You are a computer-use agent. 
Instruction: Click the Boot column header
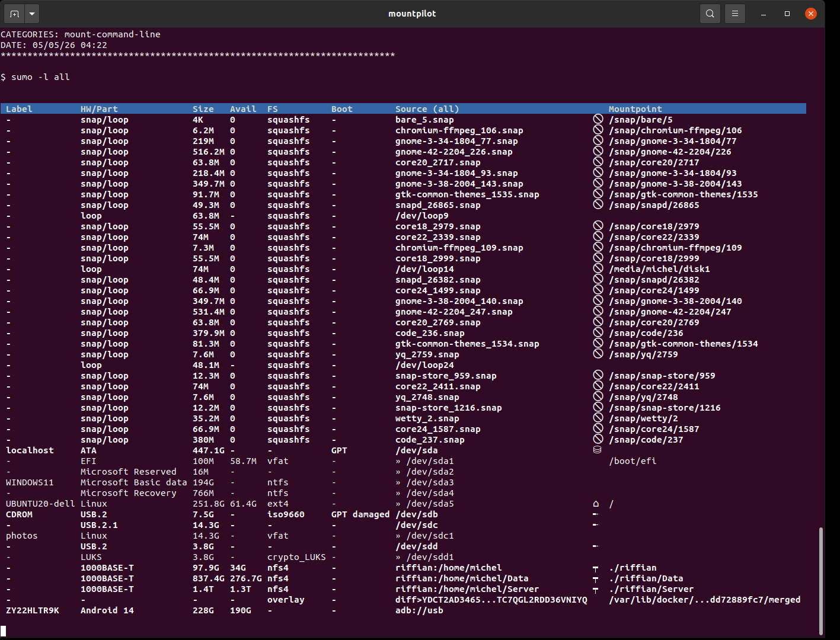tap(342, 108)
